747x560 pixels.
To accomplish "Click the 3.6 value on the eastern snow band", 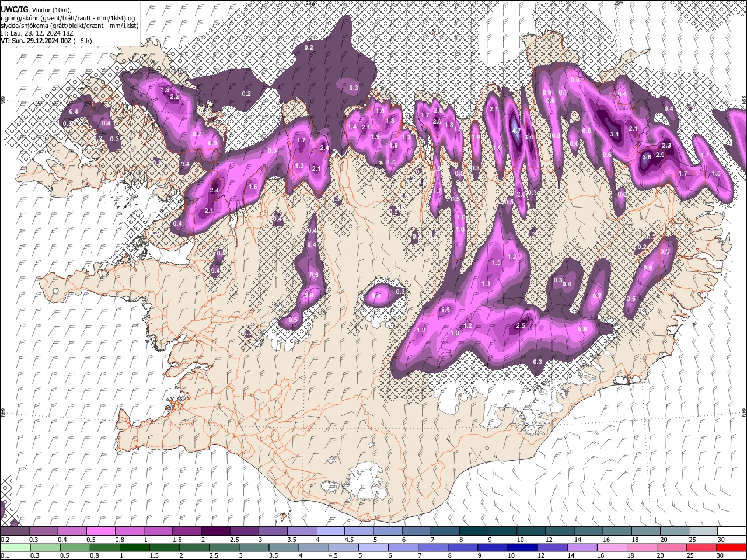I will click(647, 157).
